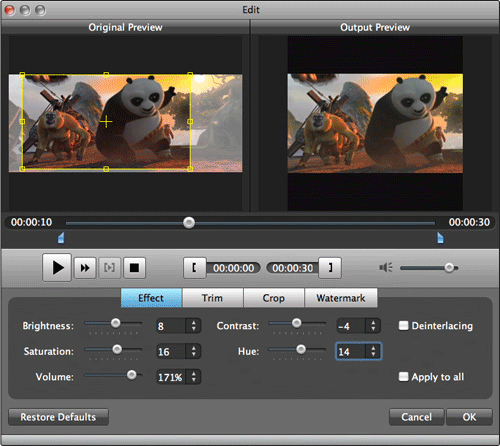This screenshot has height=446, width=500.
Task: Click the Contrast slider knob
Action: pos(297,323)
